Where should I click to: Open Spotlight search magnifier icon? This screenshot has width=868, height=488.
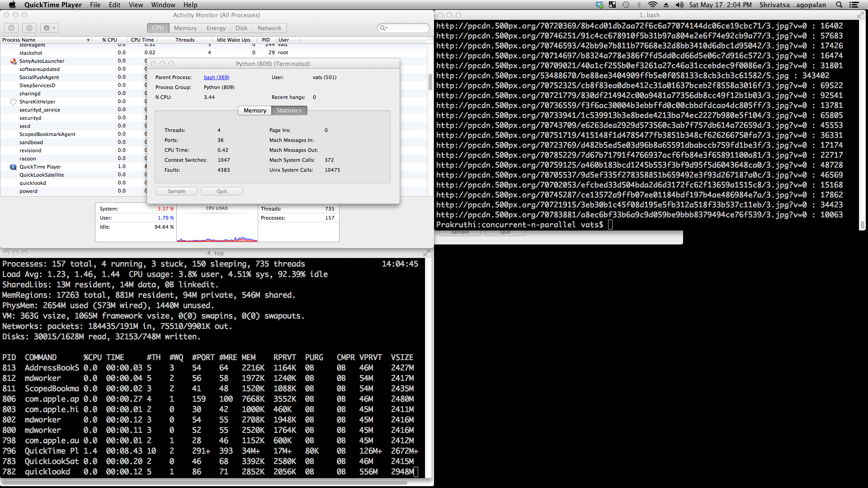tap(839, 5)
